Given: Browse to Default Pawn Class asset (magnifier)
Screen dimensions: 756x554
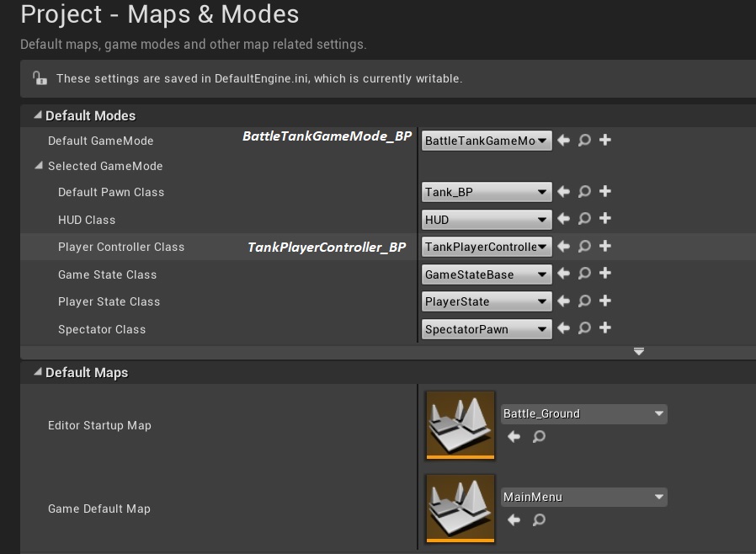Looking at the screenshot, I should click(584, 192).
